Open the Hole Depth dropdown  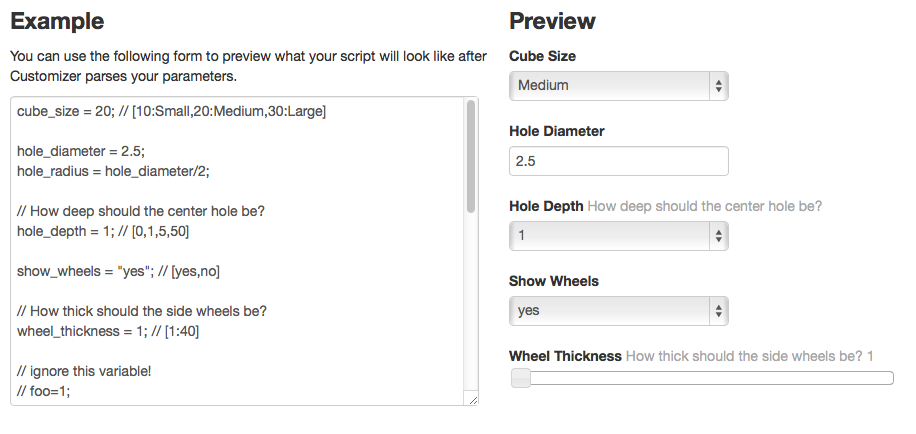[x=618, y=236]
